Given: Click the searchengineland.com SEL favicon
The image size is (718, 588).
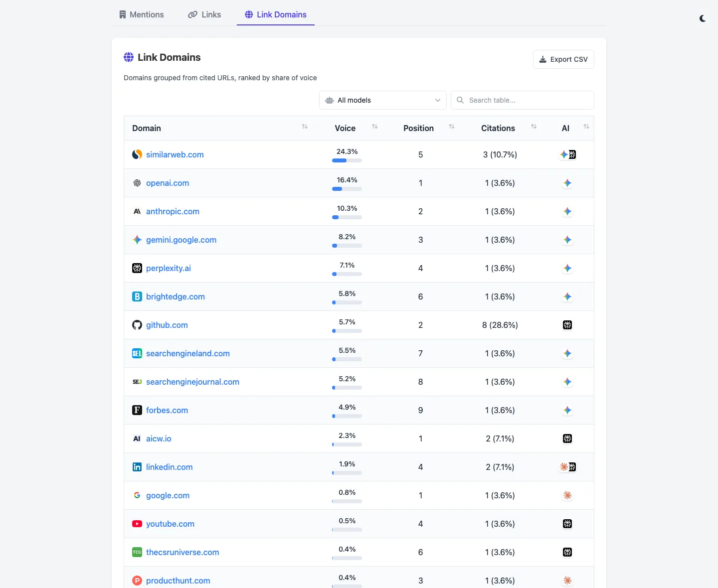Looking at the screenshot, I should pyautogui.click(x=137, y=353).
